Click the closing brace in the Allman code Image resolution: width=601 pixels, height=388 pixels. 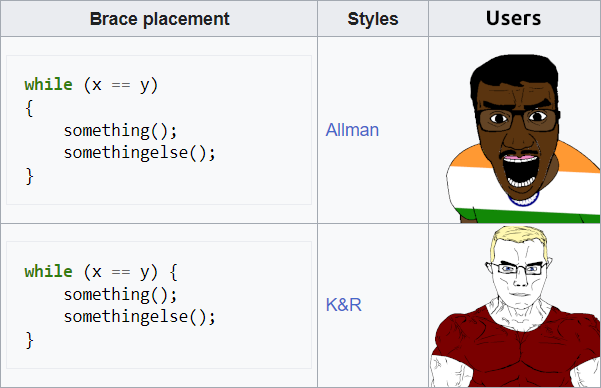[30, 176]
